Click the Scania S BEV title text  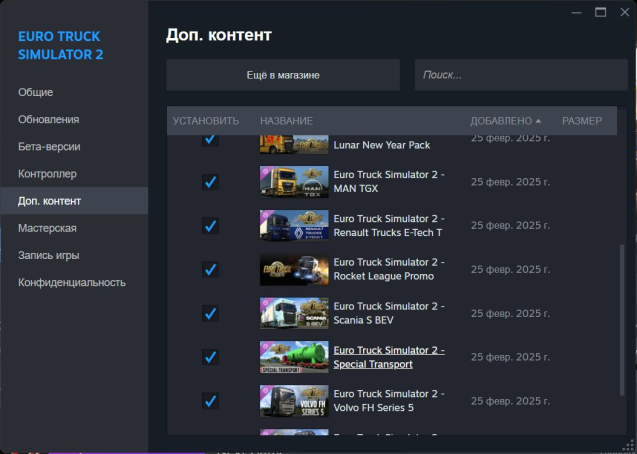click(x=389, y=313)
